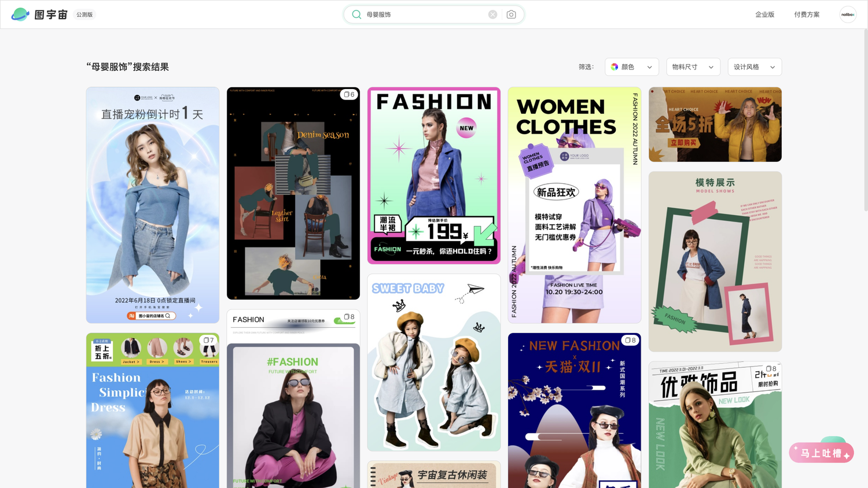
Task: Click the 7-page badge on 五折 template
Action: pyautogui.click(x=208, y=340)
